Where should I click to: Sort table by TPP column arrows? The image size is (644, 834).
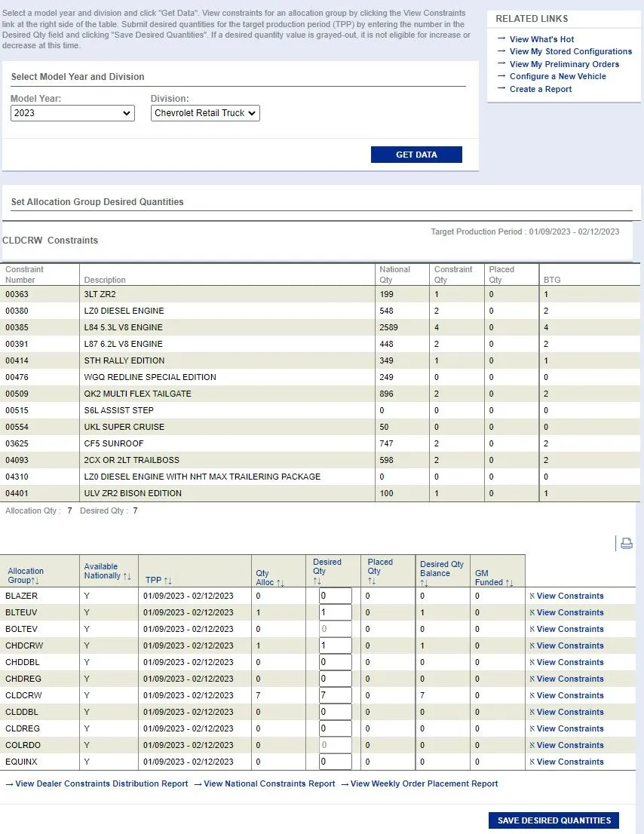[167, 581]
